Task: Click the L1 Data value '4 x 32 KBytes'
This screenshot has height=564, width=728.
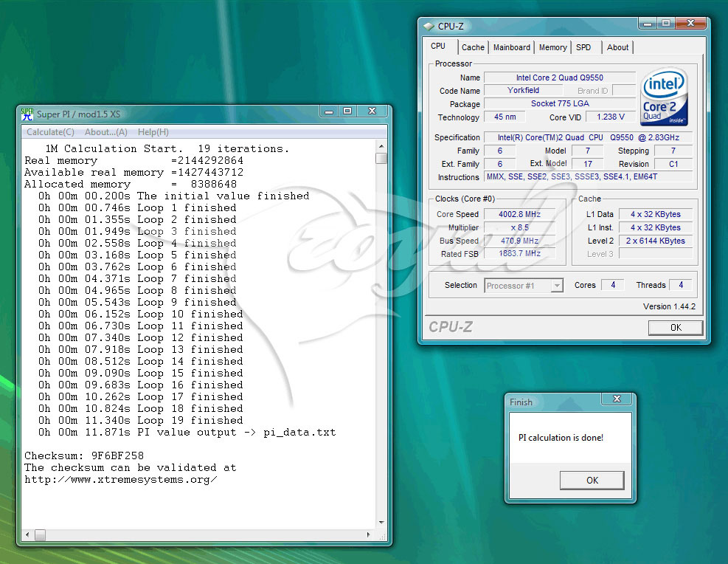Action: (x=656, y=214)
